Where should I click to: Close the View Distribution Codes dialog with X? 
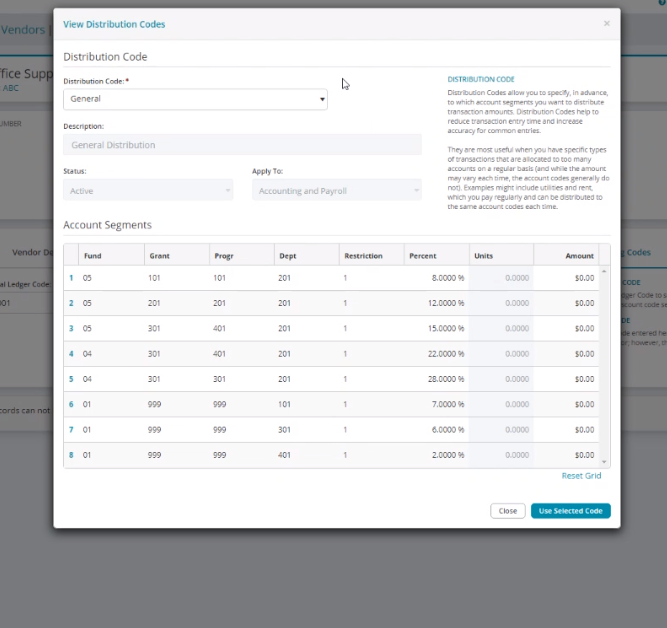click(x=607, y=23)
